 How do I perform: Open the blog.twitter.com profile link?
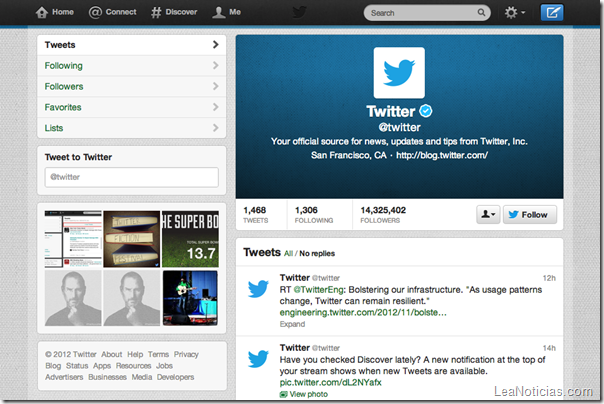(x=442, y=155)
